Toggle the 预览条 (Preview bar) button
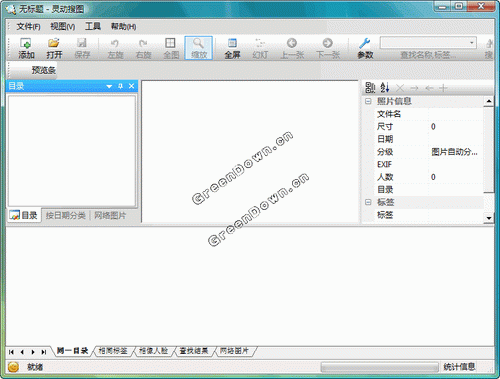Viewport: 500px width, 379px height. 43,70
